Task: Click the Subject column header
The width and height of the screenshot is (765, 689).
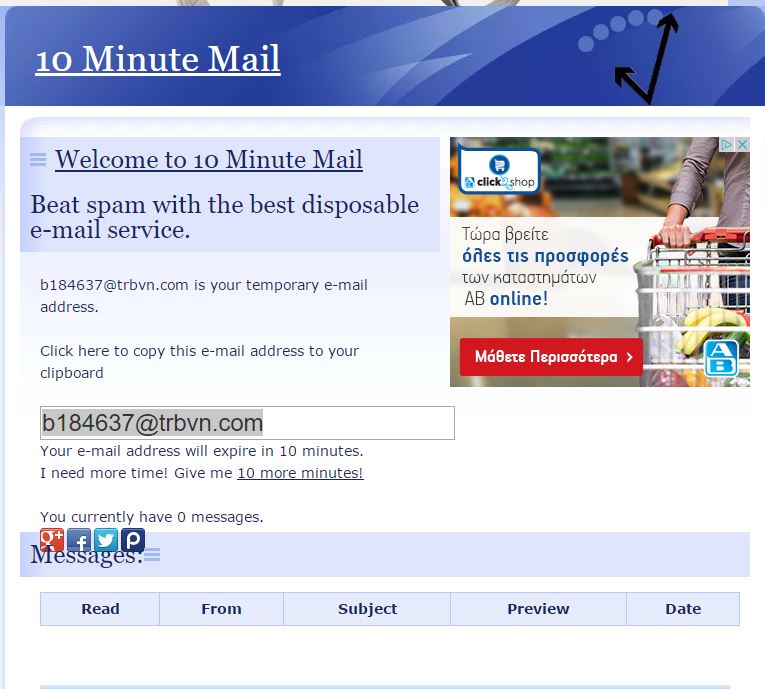Action: point(367,608)
